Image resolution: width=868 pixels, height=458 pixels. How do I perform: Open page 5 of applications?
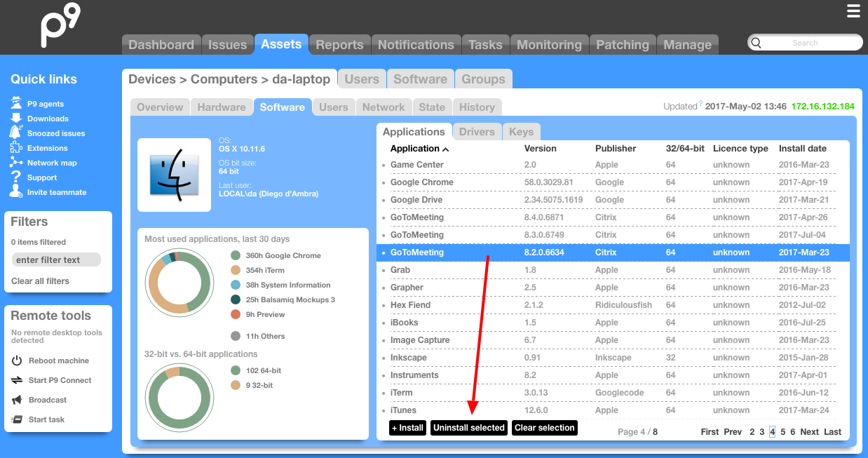tap(783, 432)
